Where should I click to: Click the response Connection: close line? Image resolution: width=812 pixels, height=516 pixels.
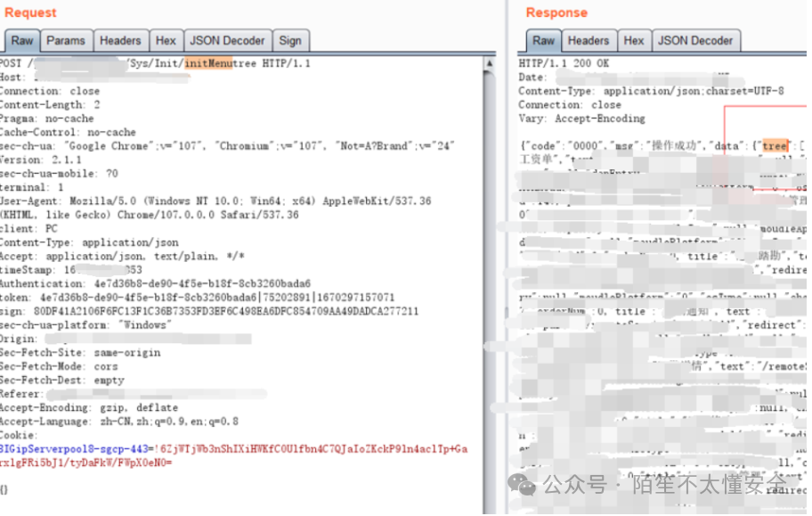click(570, 105)
